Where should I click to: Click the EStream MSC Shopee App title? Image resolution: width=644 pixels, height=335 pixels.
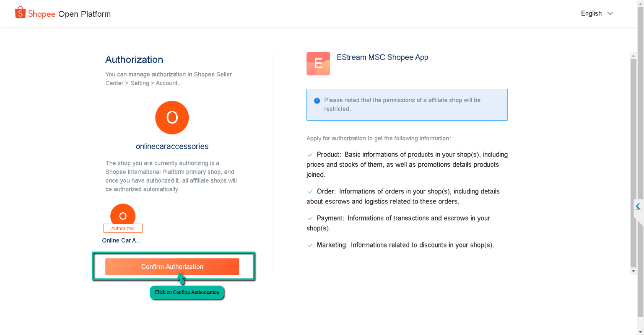coord(382,57)
